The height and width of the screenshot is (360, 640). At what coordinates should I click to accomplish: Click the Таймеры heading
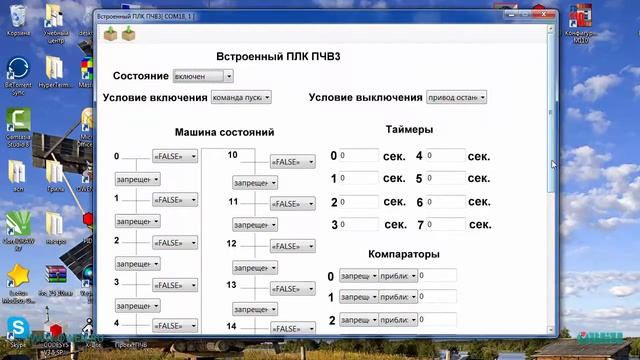click(x=409, y=129)
